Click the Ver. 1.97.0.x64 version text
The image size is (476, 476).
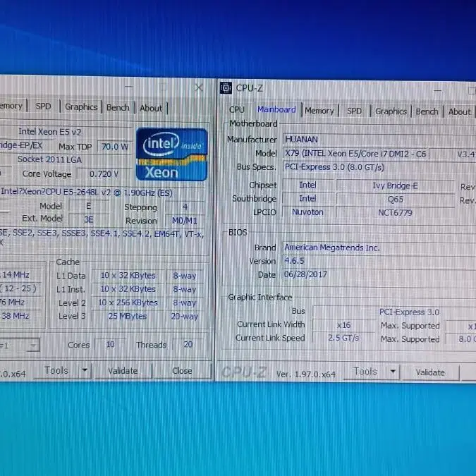click(305, 374)
